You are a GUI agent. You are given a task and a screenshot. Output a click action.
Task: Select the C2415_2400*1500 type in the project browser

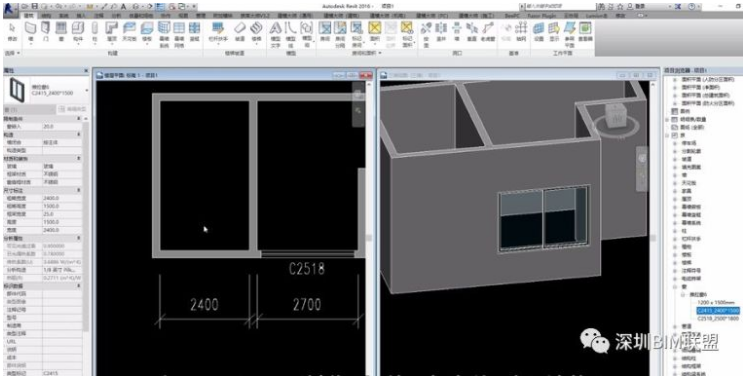tap(717, 311)
